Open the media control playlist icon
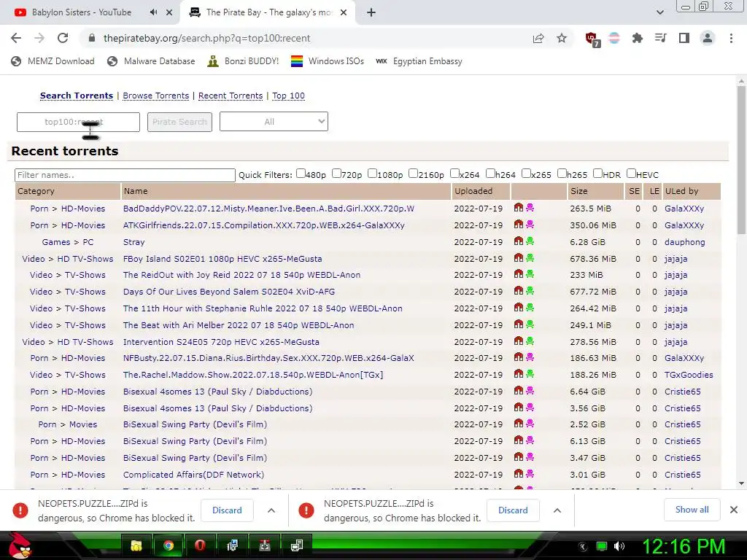Image resolution: width=747 pixels, height=560 pixels. click(x=660, y=38)
